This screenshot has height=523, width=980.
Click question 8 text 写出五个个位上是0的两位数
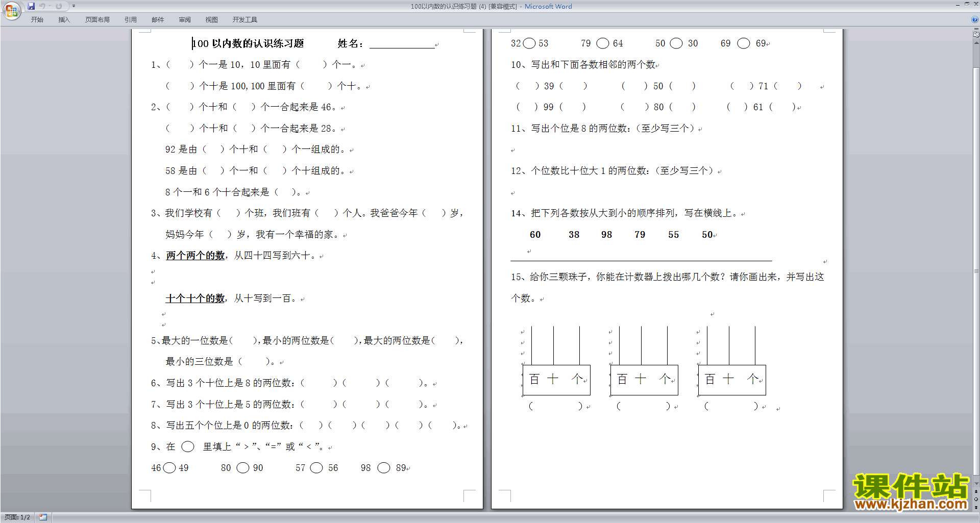pos(229,426)
